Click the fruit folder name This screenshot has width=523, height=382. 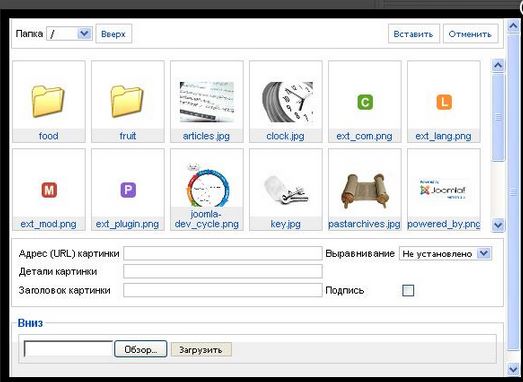click(128, 136)
